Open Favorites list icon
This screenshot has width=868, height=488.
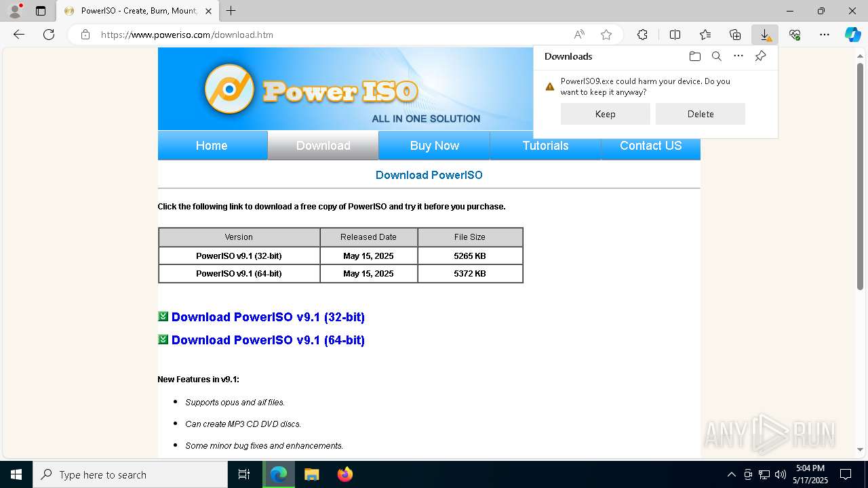point(705,35)
